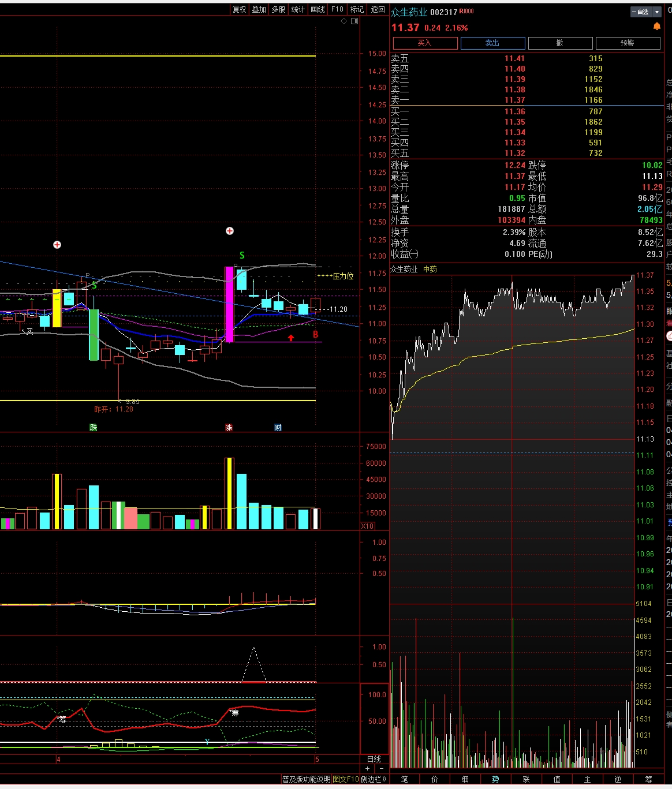This screenshot has width=672, height=789.
Task: Click the 中药 sector label
Action: 430,269
